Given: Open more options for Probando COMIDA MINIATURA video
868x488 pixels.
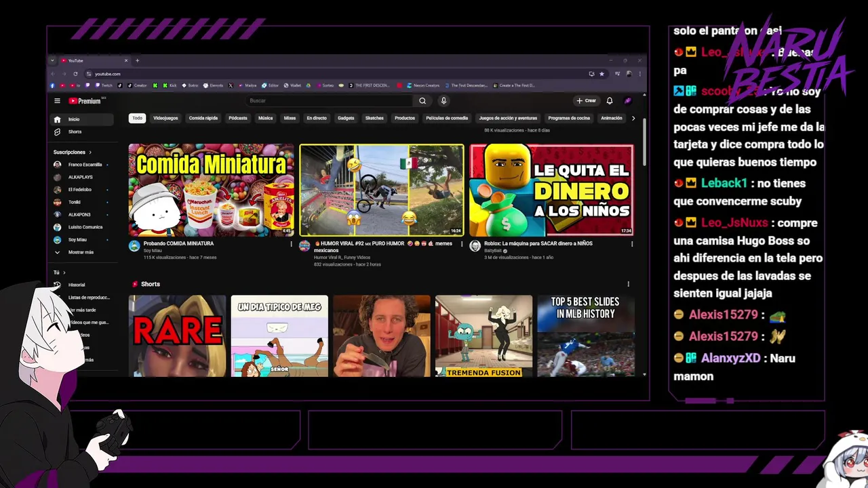Looking at the screenshot, I should click(292, 244).
